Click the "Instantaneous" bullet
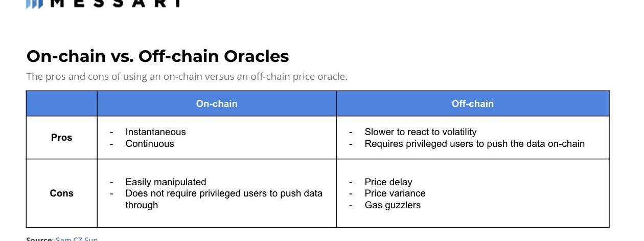The height and width of the screenshot is (241, 644). pos(155,132)
